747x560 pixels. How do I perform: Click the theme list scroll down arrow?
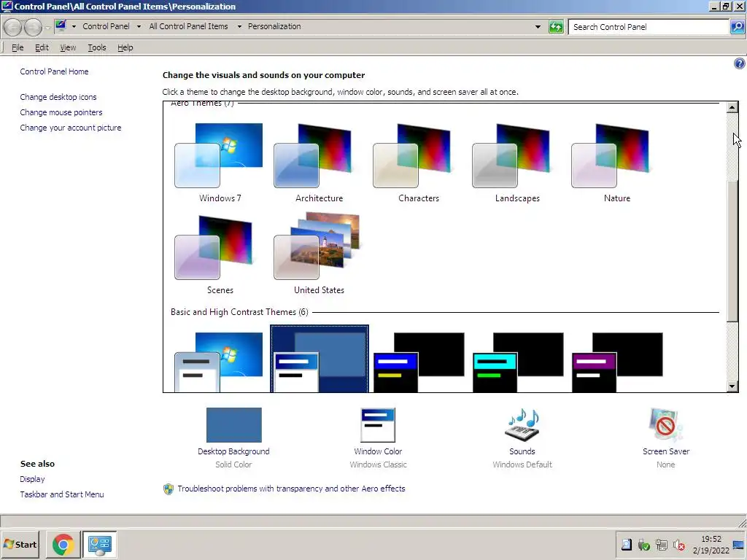pos(732,386)
